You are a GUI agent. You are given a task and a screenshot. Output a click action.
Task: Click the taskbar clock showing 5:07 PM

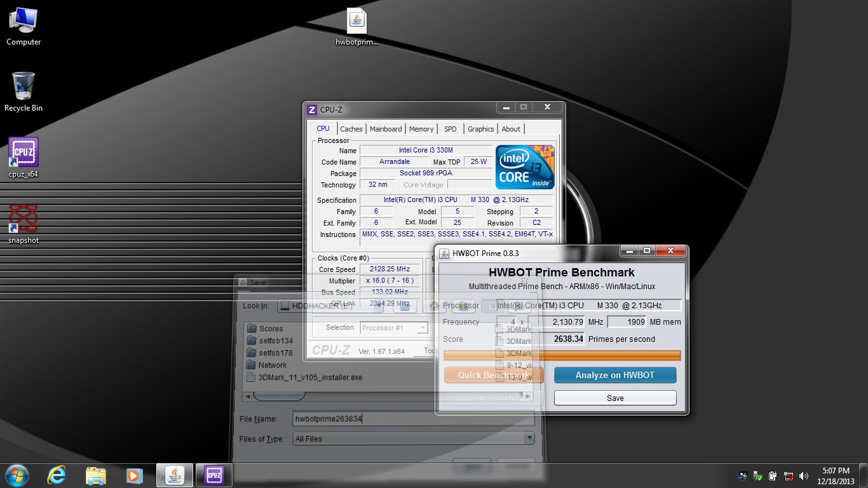(836, 475)
